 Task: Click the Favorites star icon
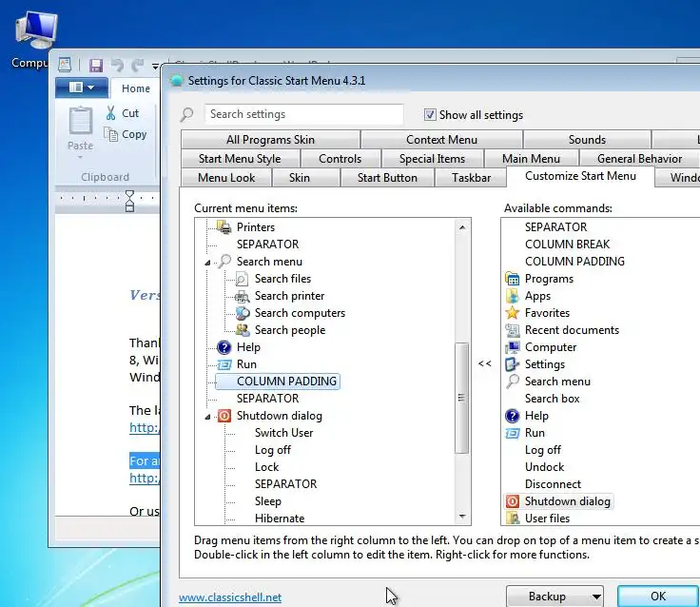point(512,313)
